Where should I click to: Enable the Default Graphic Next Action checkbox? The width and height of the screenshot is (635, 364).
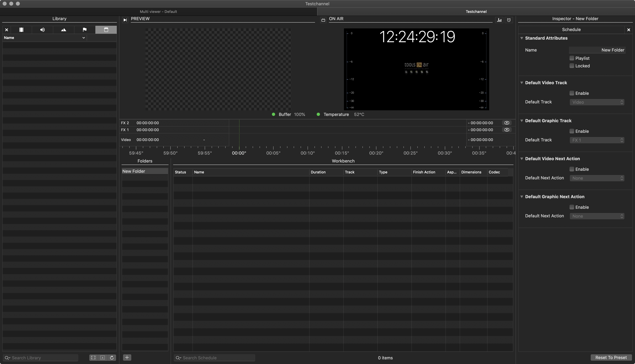coord(572,207)
